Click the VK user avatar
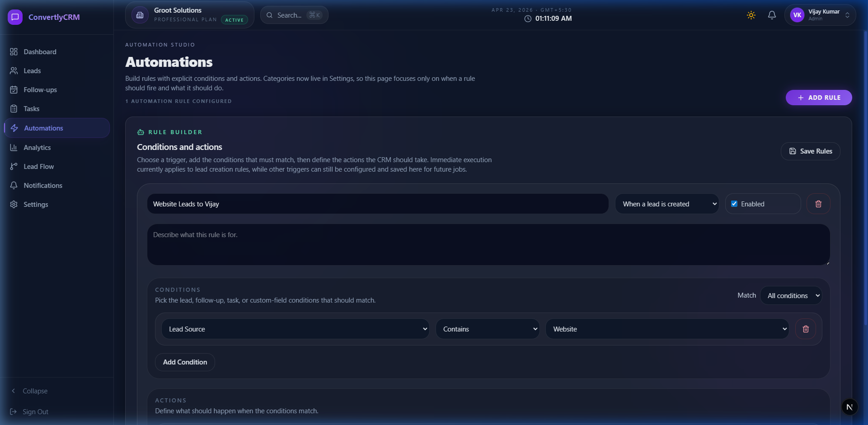Image resolution: width=868 pixels, height=425 pixels. 797,15
